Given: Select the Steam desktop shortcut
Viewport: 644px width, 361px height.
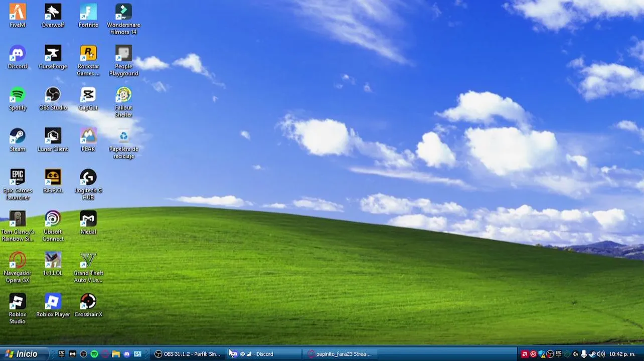Looking at the screenshot, I should click(x=18, y=140).
